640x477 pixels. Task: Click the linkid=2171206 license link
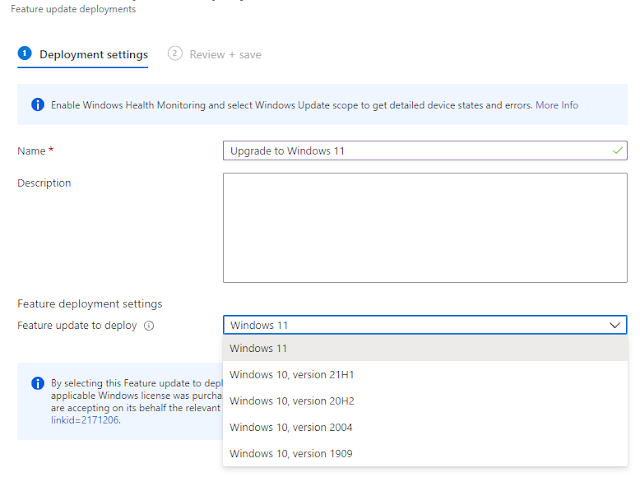click(85, 420)
